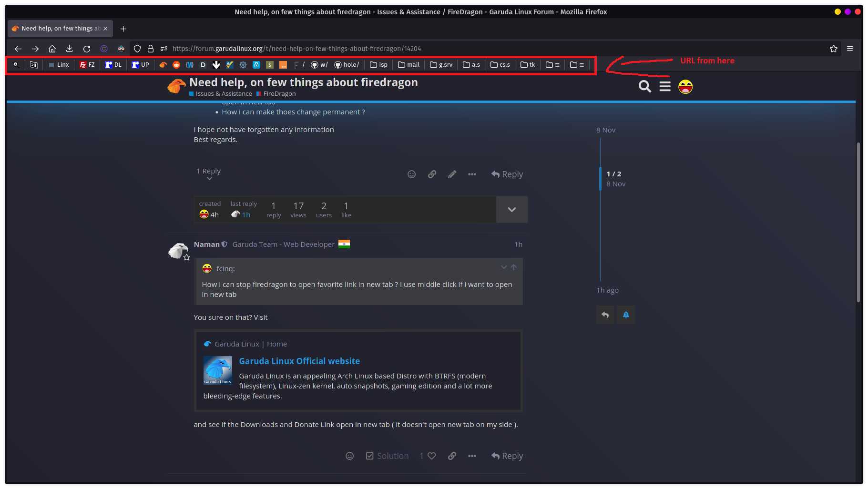Jump to the quoted post via the up arrow

coord(514,267)
